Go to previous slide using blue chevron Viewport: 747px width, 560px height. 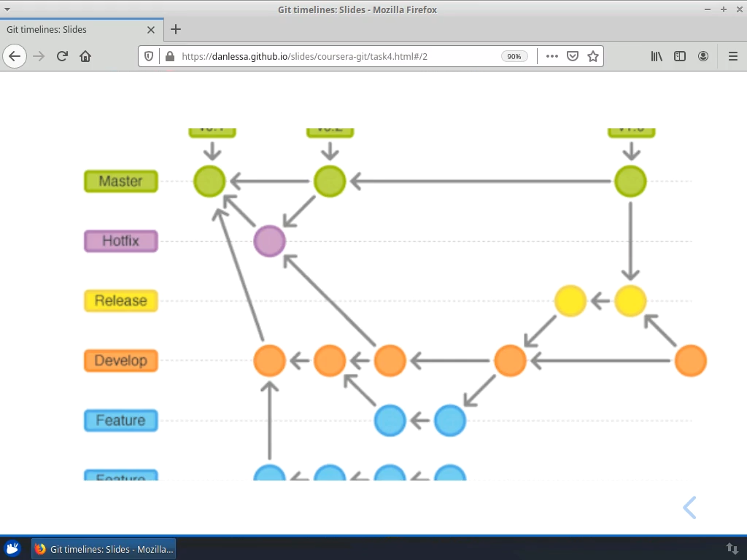click(690, 507)
